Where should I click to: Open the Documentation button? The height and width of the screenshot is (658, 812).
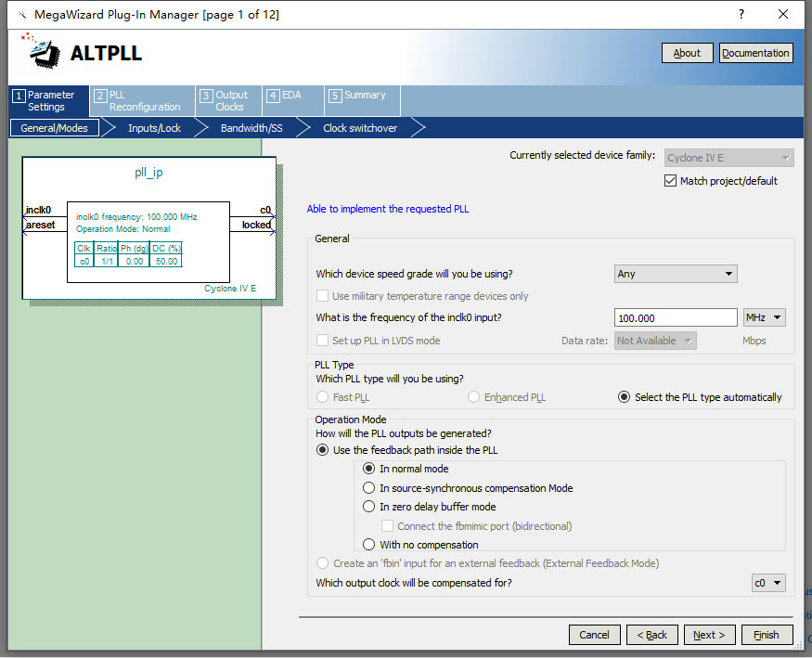[755, 53]
